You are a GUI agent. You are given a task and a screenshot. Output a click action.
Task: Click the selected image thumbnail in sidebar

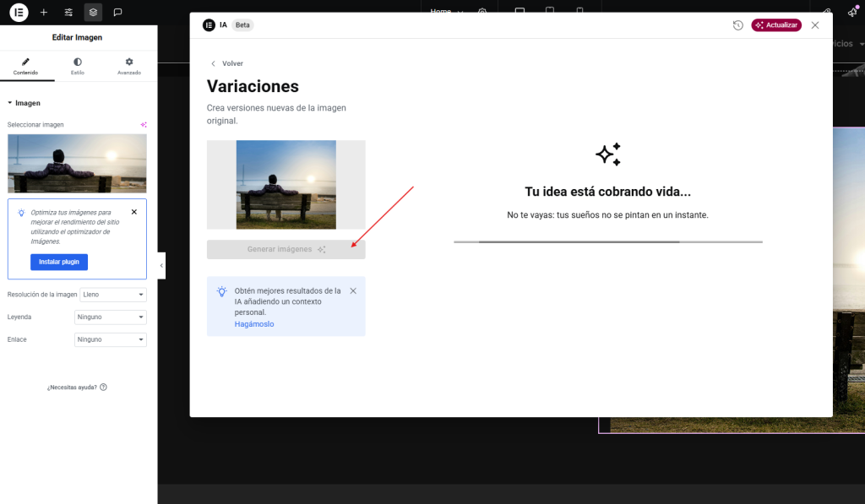[77, 163]
